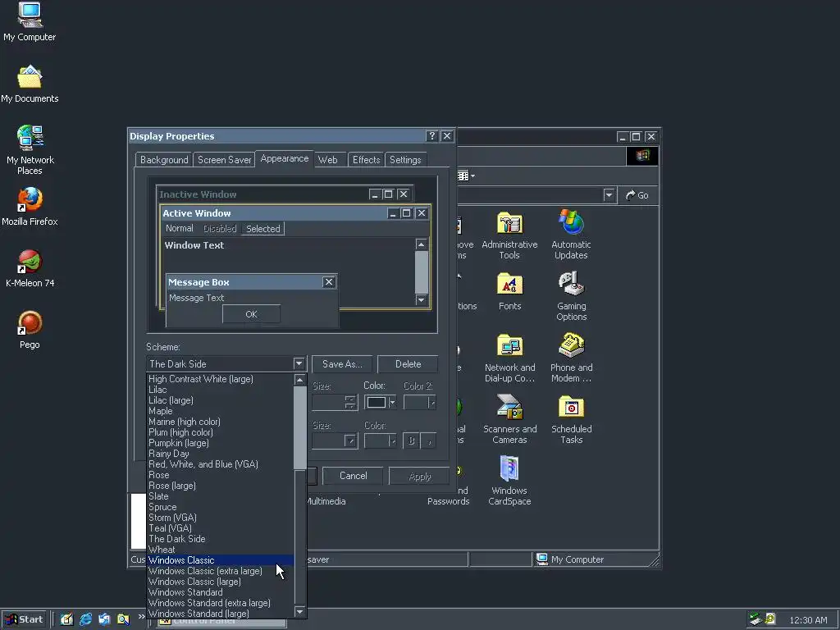
Task: Switch to the Settings tab
Action: tap(405, 160)
